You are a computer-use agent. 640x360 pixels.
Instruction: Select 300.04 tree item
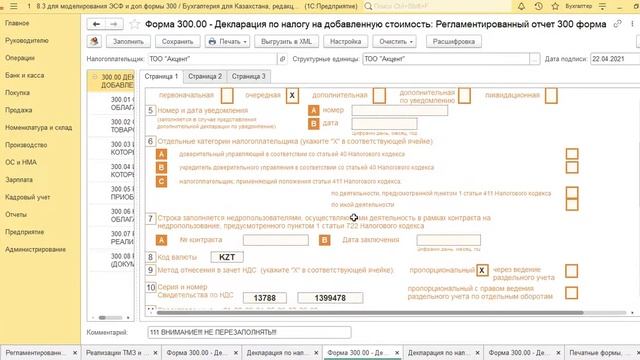[x=122, y=171]
